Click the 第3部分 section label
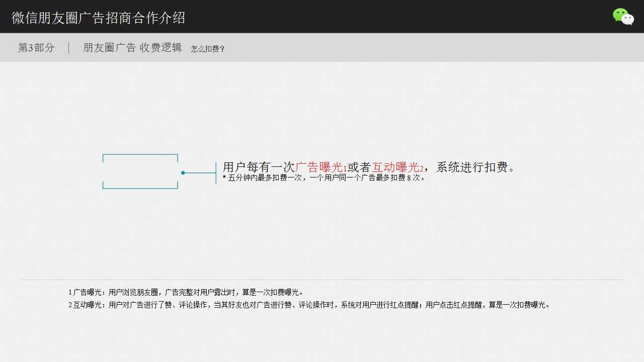 36,47
